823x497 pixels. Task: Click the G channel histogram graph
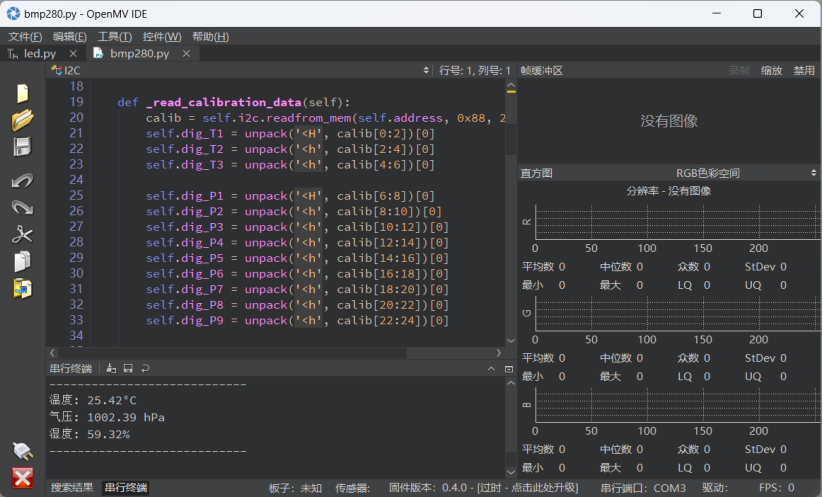(x=677, y=314)
